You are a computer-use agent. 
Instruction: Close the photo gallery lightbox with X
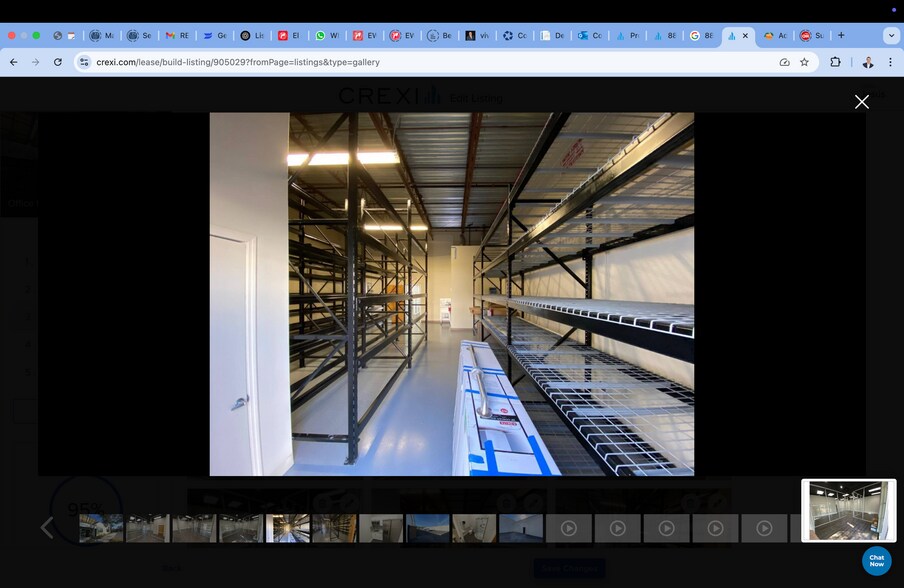pos(861,101)
